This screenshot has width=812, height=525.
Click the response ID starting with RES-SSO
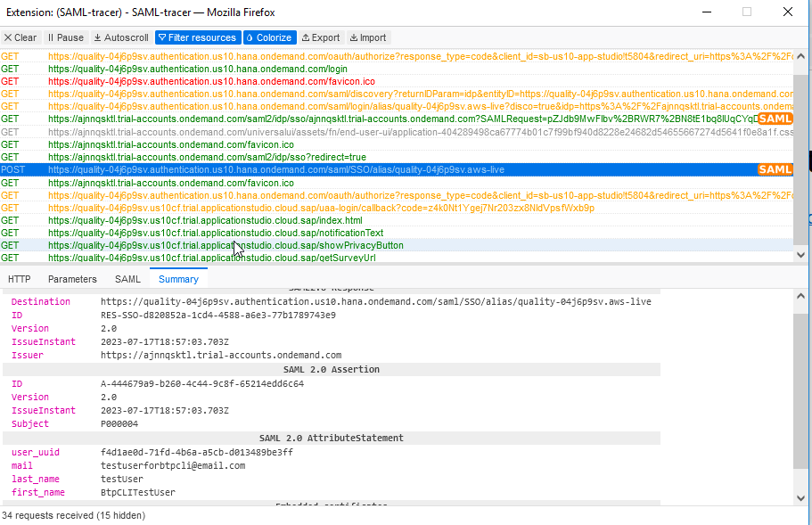218,315
